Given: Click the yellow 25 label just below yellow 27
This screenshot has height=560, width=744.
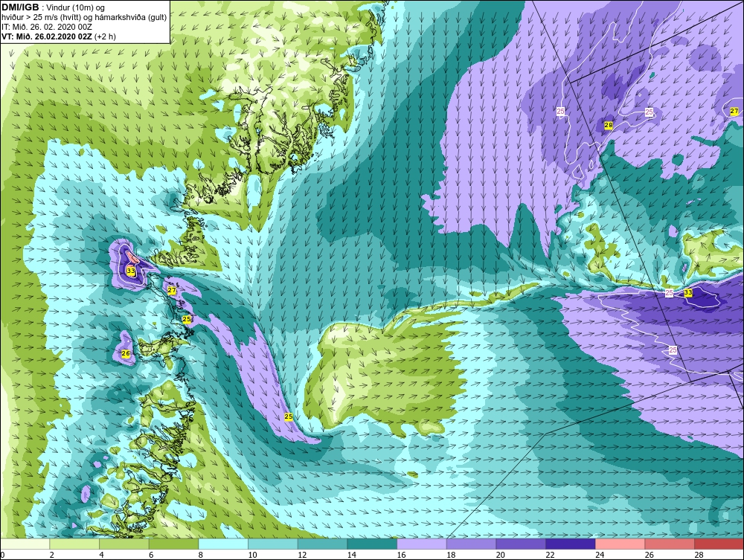Looking at the screenshot, I should coord(187,319).
